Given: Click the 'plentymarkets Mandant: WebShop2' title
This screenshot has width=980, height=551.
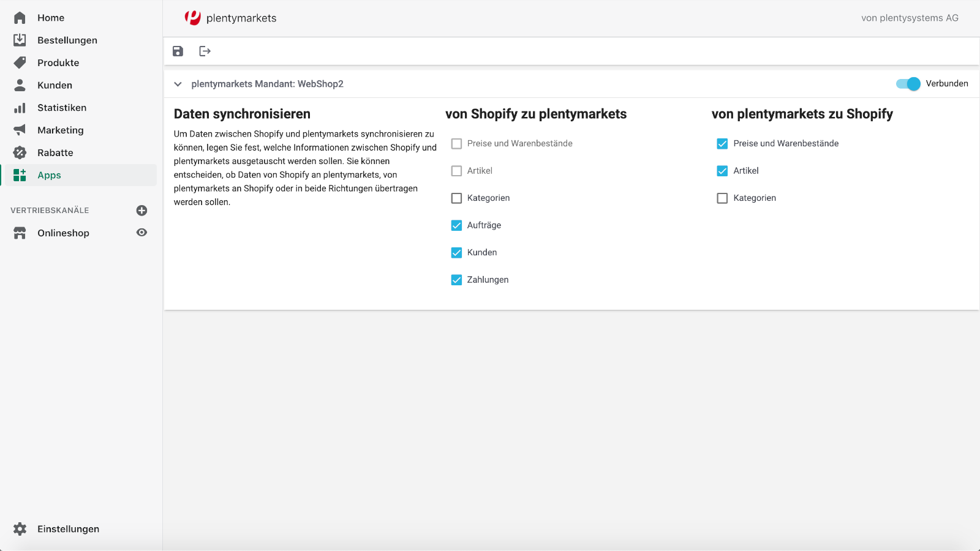Looking at the screenshot, I should (267, 84).
